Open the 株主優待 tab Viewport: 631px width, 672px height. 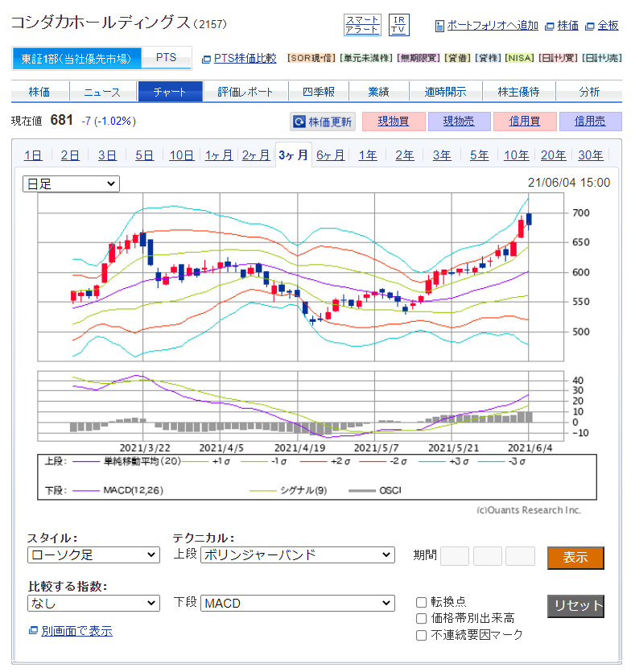[518, 92]
